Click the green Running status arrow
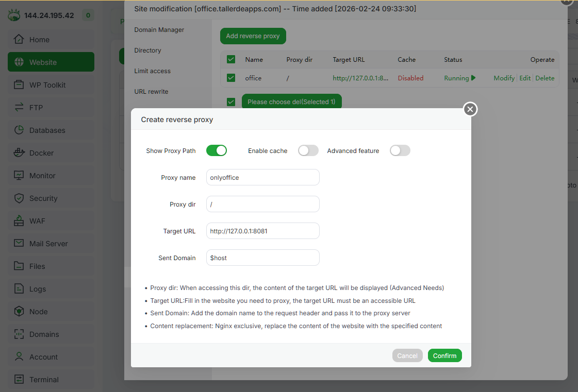 pyautogui.click(x=473, y=78)
